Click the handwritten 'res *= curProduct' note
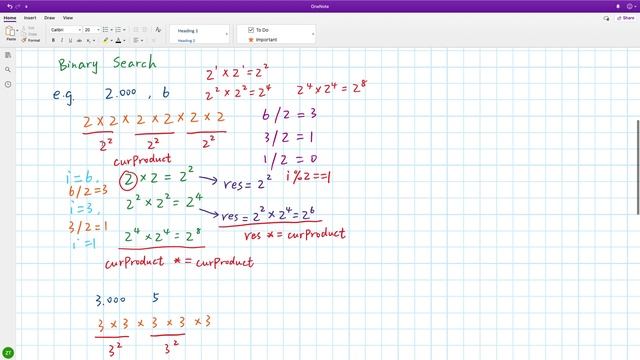Screen dimensions: 640x360 pos(295,234)
